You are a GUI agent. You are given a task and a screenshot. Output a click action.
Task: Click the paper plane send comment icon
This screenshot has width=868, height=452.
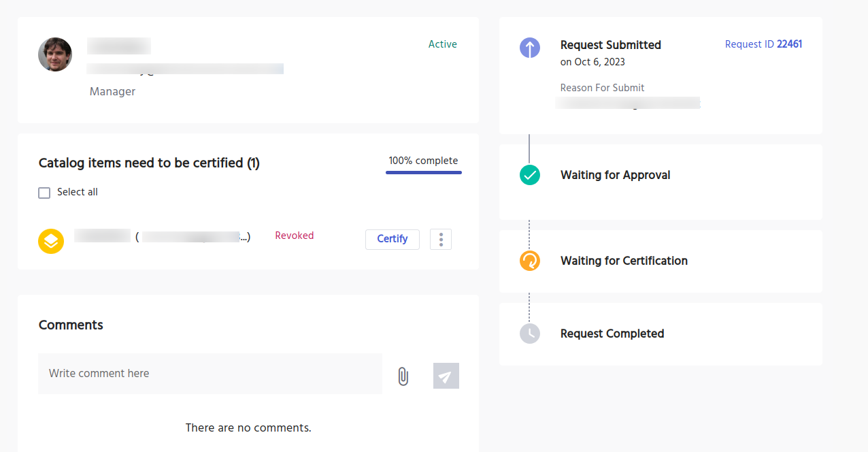coord(446,376)
